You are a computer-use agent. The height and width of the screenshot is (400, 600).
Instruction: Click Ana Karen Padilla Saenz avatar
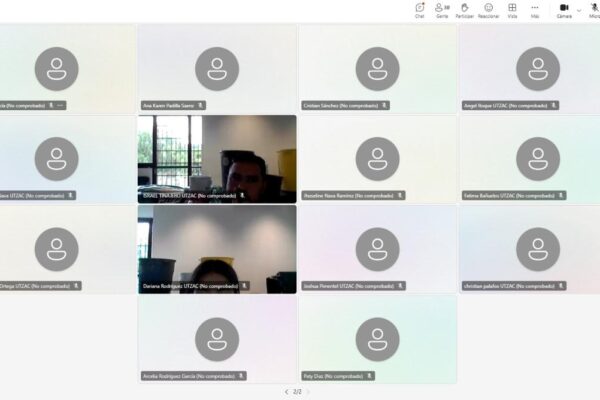pos(217,69)
